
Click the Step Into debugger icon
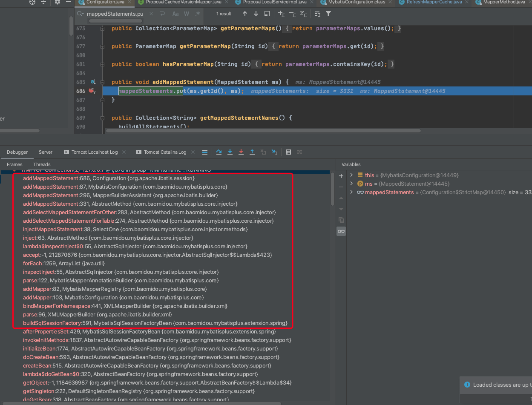[x=230, y=152]
